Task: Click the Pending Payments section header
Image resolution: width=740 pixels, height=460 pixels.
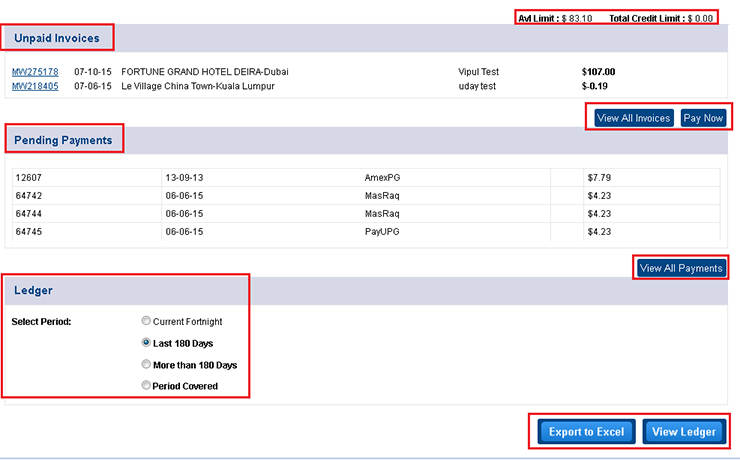Action: [63, 140]
